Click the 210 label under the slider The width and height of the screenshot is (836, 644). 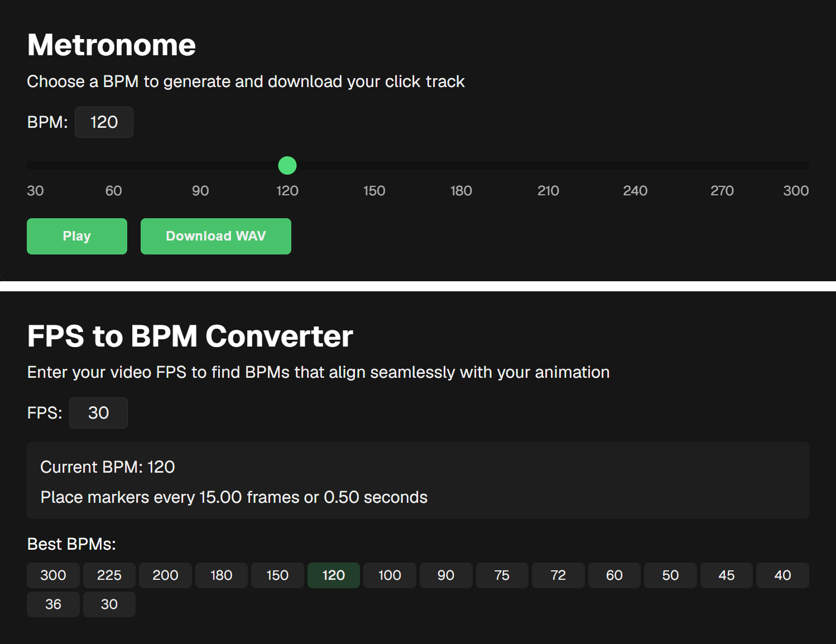tap(548, 191)
